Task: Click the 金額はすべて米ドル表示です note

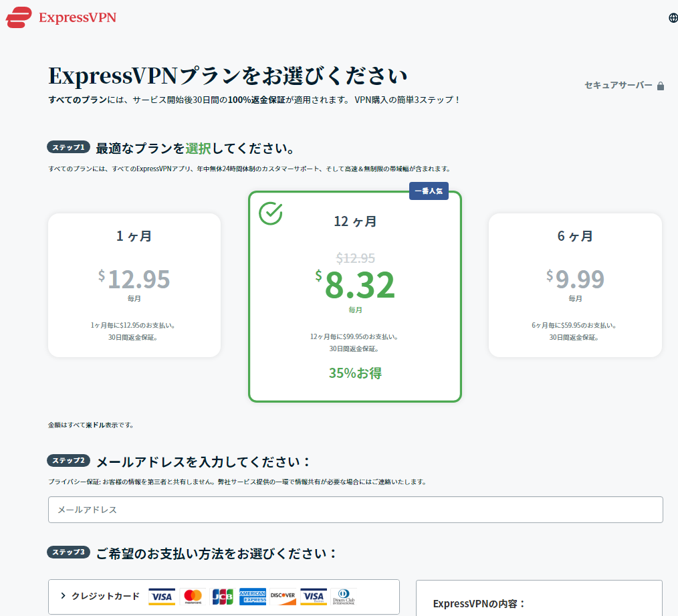Action: [x=91, y=425]
